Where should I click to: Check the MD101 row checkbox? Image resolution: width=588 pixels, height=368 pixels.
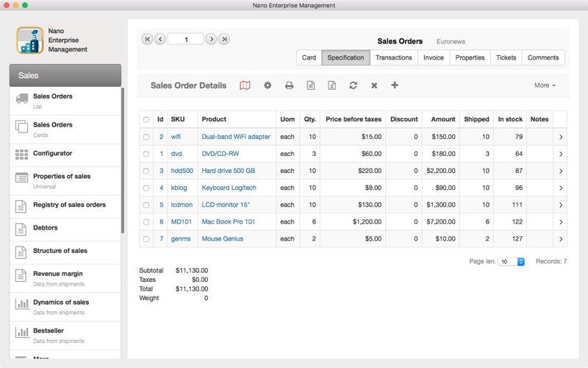[x=146, y=222]
